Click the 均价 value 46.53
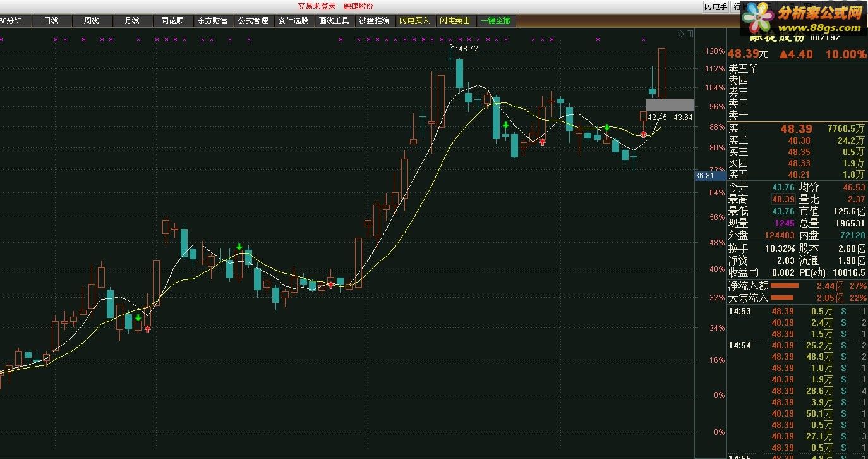The image size is (868, 459). 854,187
